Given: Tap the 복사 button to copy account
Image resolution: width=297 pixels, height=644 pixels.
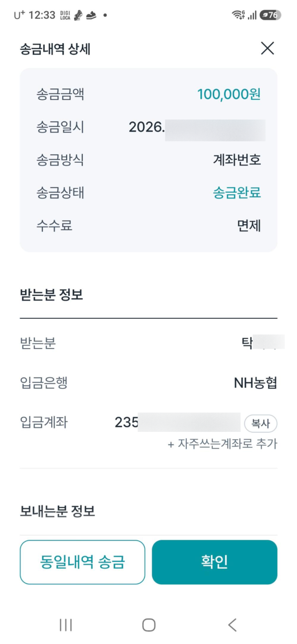Looking at the screenshot, I should [x=260, y=423].
